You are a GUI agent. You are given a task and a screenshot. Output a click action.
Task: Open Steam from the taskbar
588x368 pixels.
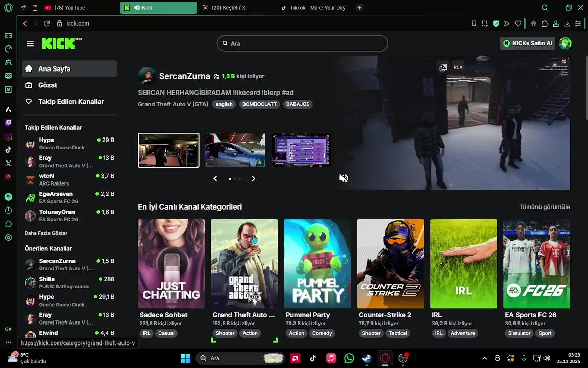(367, 358)
